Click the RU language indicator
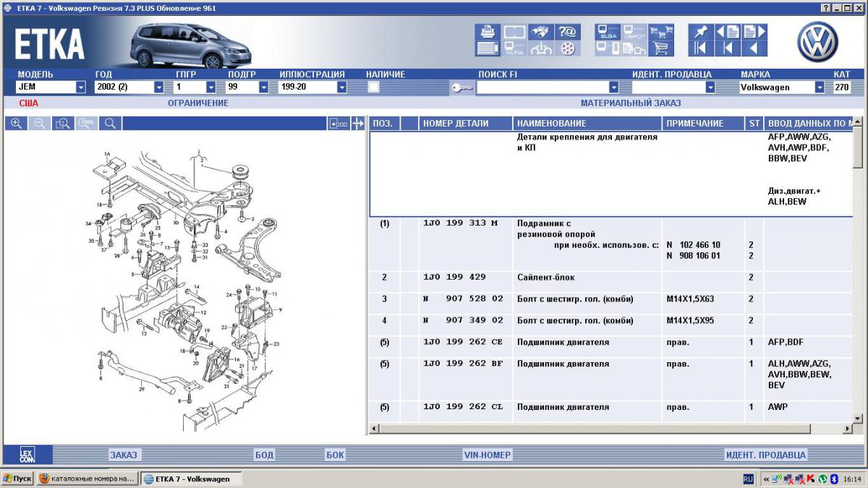This screenshot has height=488, width=868. click(x=749, y=479)
